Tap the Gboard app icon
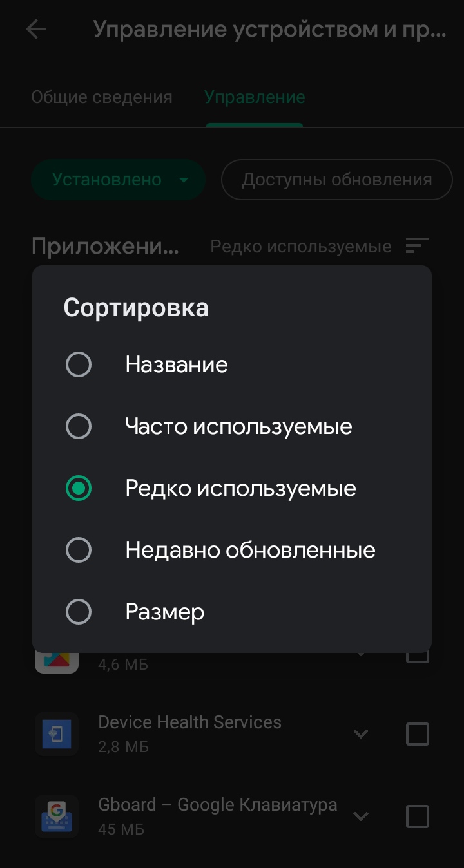 (x=57, y=816)
